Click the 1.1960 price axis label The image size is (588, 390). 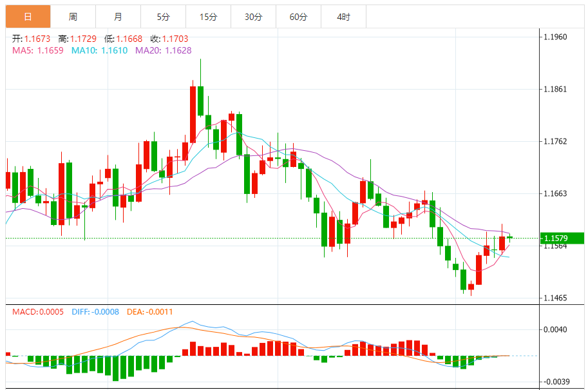(555, 37)
